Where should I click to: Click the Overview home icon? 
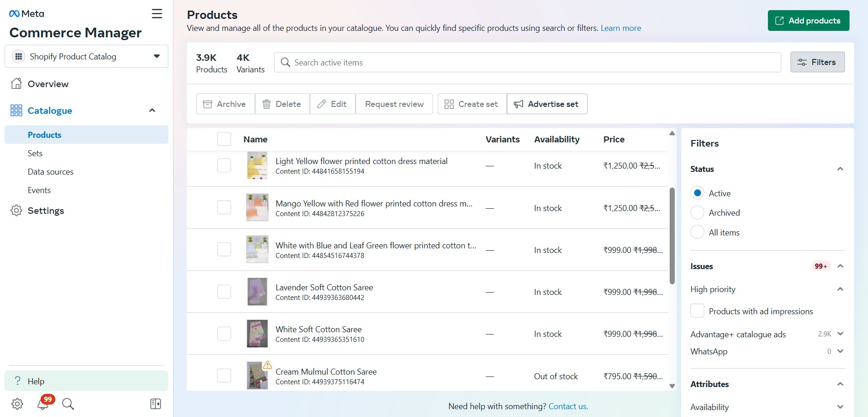[16, 84]
